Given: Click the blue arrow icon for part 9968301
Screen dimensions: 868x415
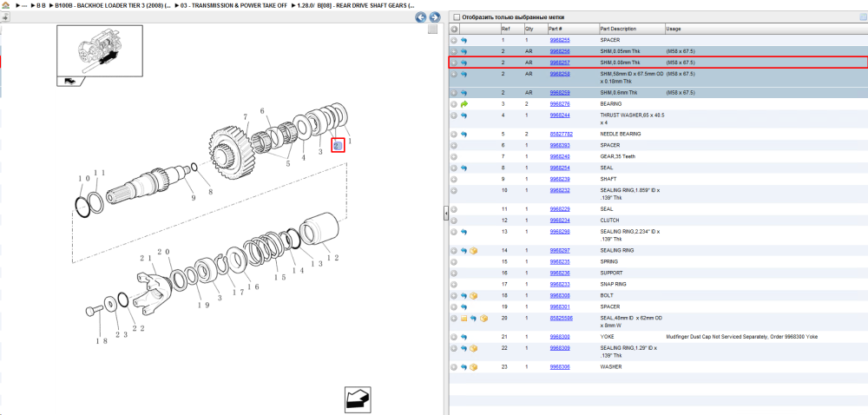Looking at the screenshot, I should point(464,307).
